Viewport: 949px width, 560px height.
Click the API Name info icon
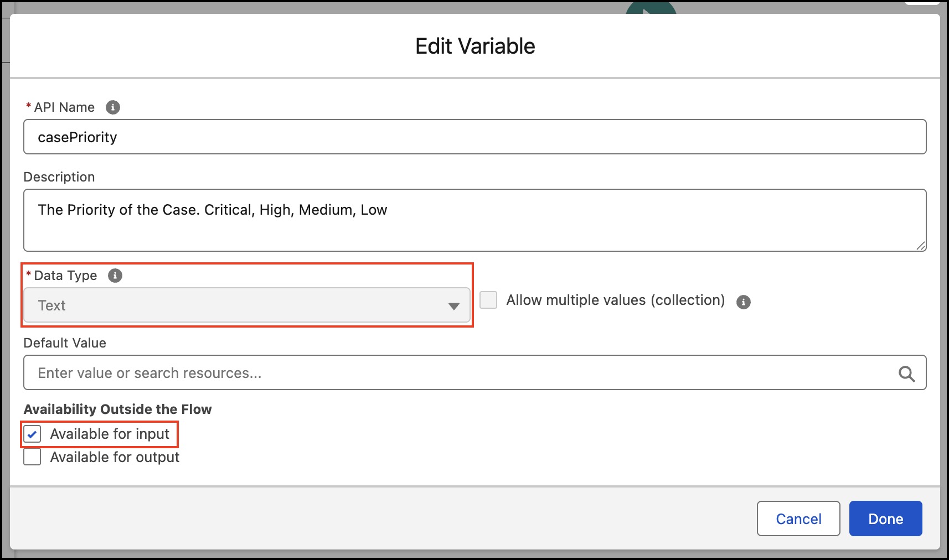pos(113,107)
